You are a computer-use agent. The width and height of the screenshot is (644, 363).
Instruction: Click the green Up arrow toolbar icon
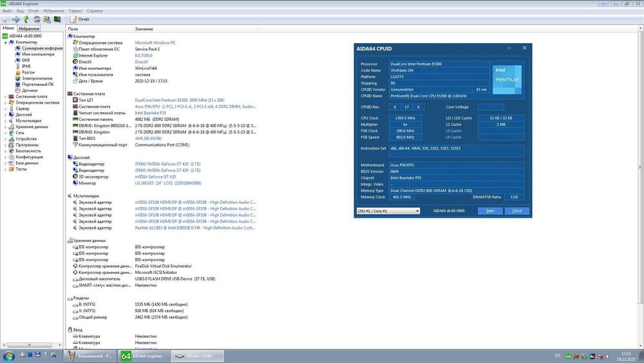(x=26, y=19)
